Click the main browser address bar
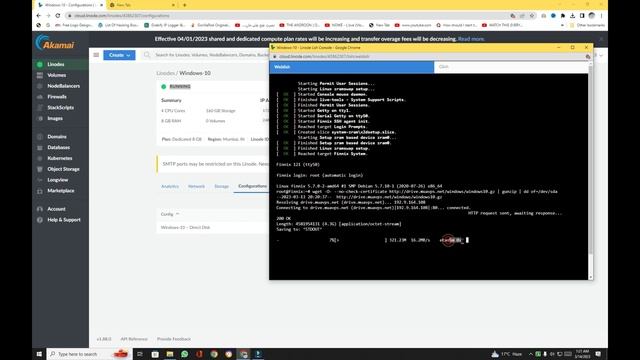Image resolution: width=640 pixels, height=360 pixels. [x=286, y=16]
